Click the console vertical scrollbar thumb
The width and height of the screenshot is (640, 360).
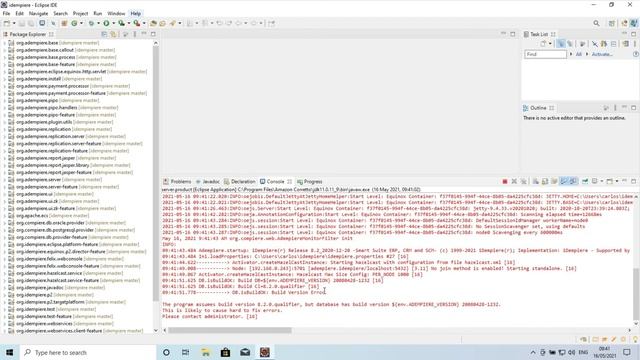coord(636,293)
